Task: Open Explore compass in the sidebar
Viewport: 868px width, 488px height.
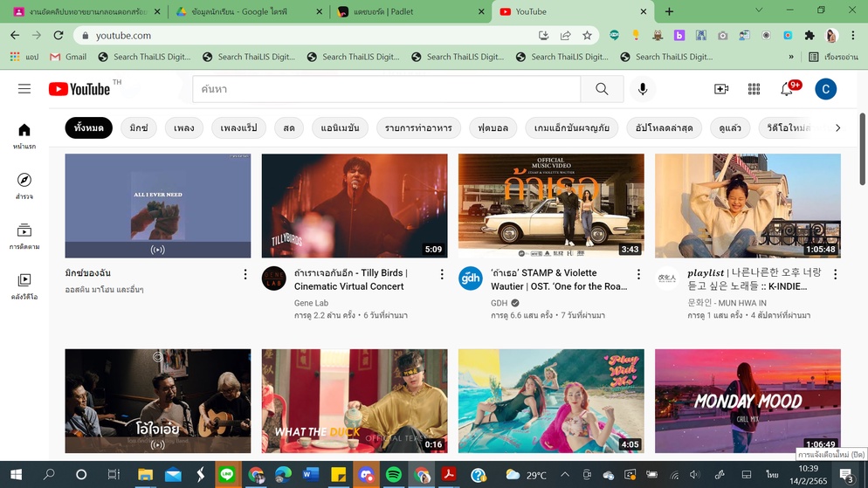Action: pos(24,186)
